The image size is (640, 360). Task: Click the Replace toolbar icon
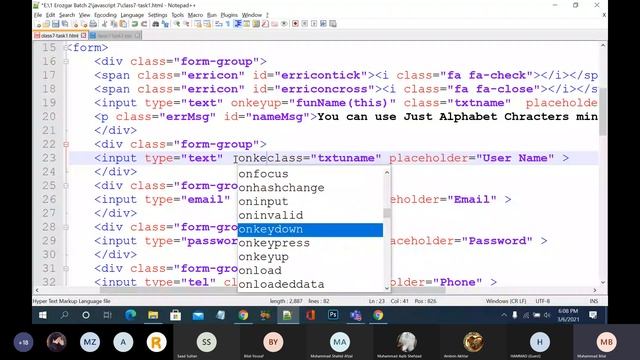(166, 24)
